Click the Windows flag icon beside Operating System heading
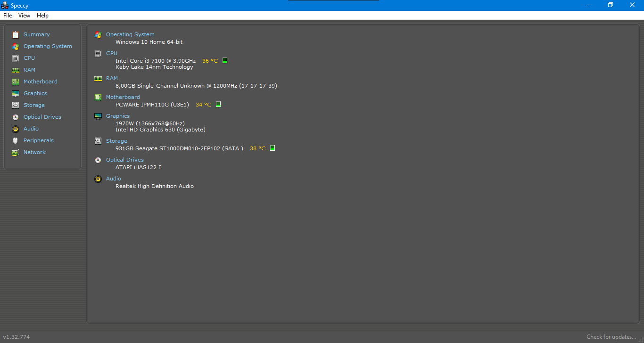The width and height of the screenshot is (644, 343). 98,34
